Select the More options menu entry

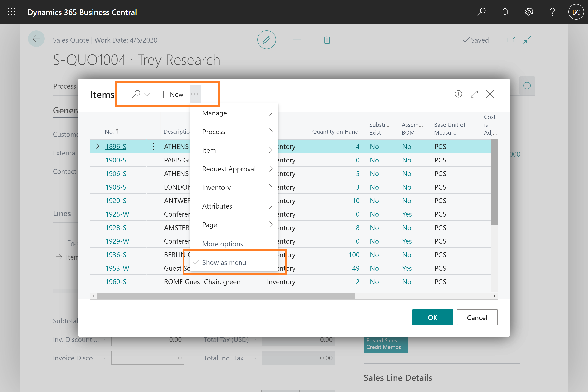tap(223, 243)
